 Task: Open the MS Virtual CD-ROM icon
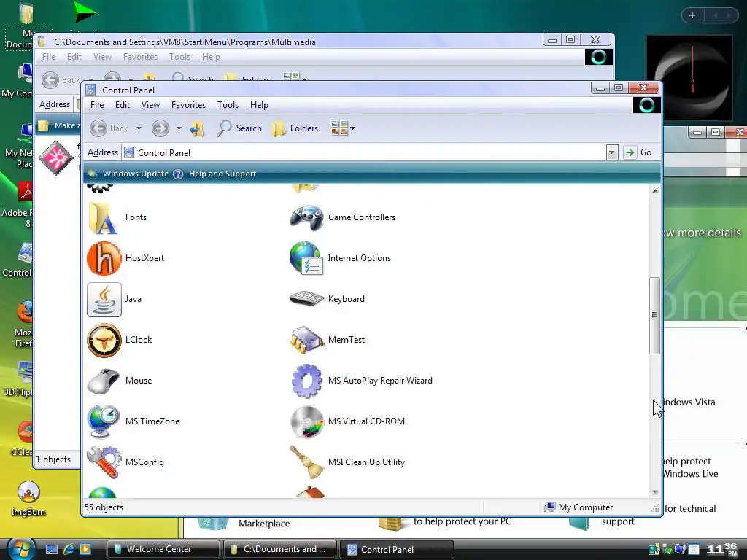coord(307,422)
